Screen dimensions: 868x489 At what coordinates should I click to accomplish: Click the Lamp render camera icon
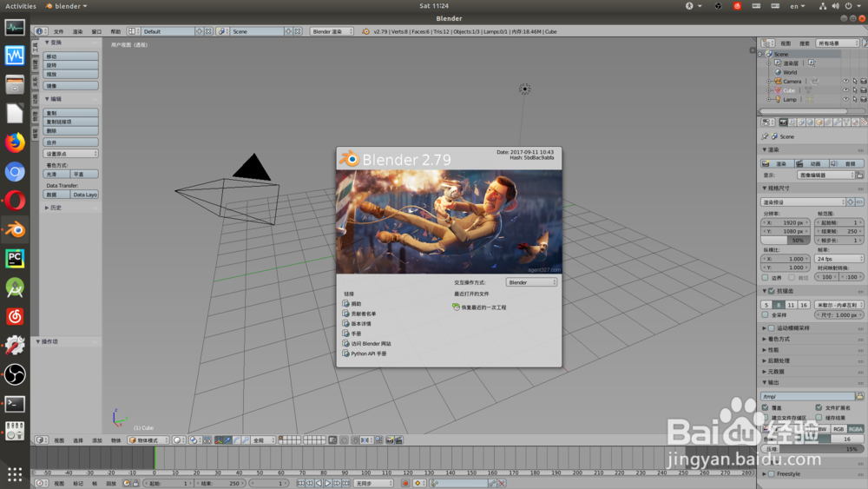click(863, 100)
